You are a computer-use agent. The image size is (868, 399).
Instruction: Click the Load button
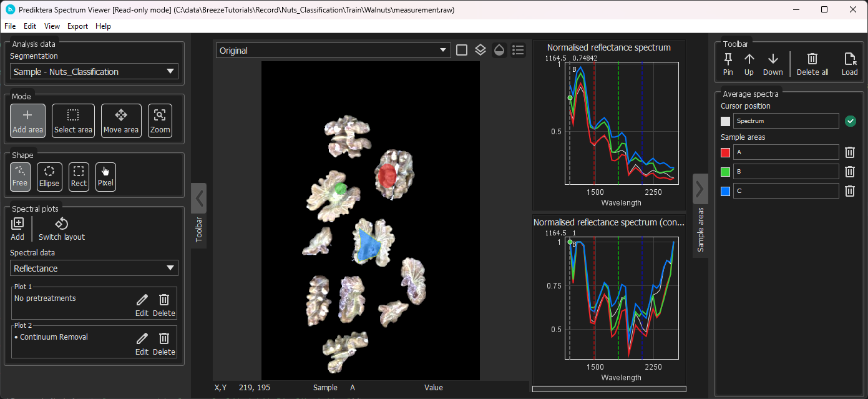(x=849, y=64)
